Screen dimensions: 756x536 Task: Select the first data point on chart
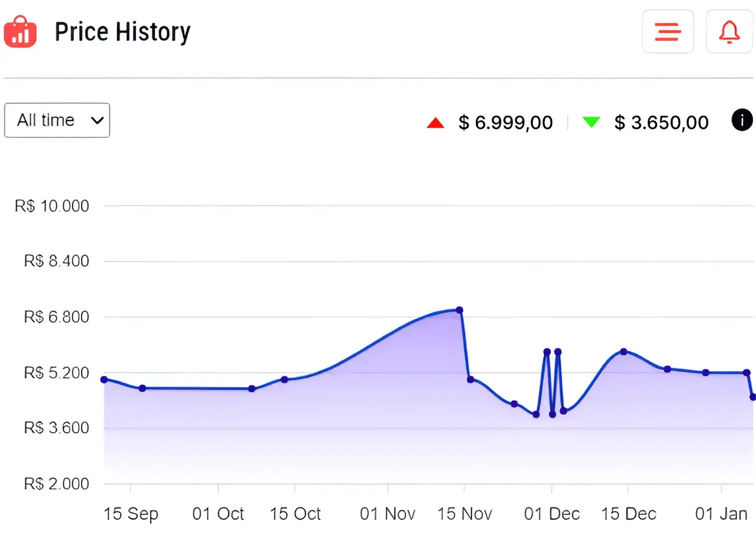point(104,379)
